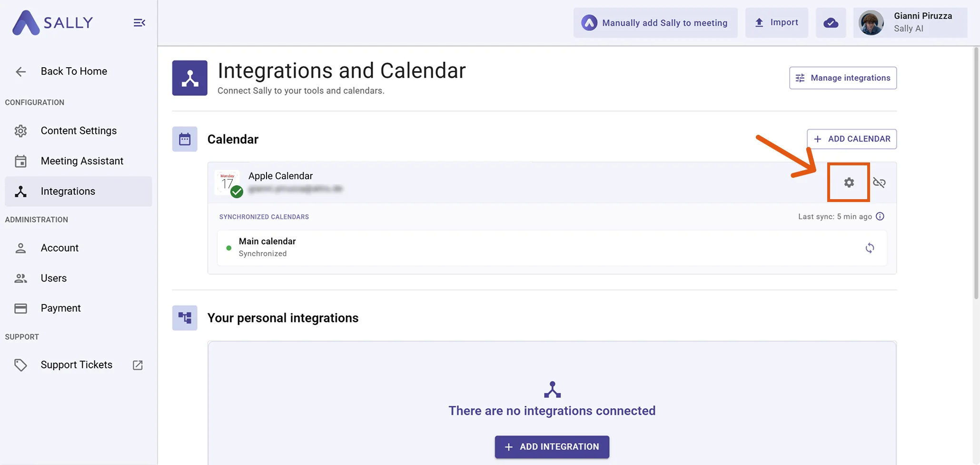
Task: Open Apple Calendar settings gear
Action: pos(849,182)
